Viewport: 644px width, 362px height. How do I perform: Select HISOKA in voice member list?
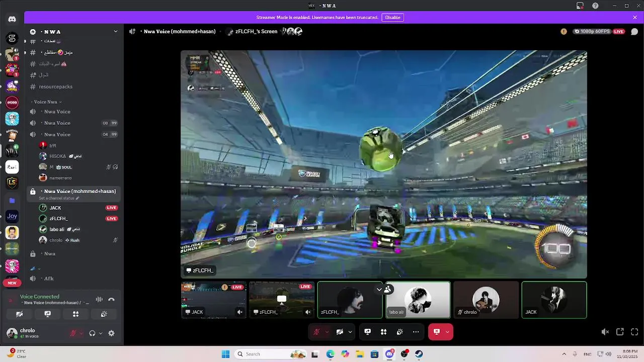(78, 156)
